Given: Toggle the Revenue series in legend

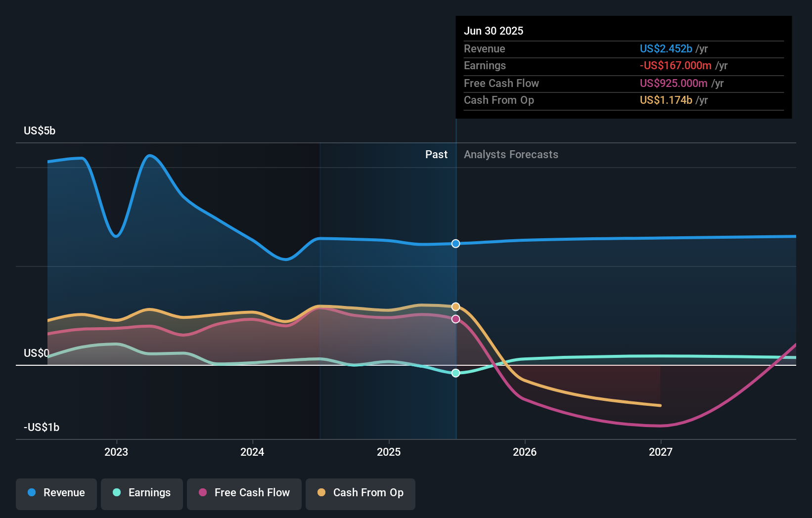Looking at the screenshot, I should 56,494.
